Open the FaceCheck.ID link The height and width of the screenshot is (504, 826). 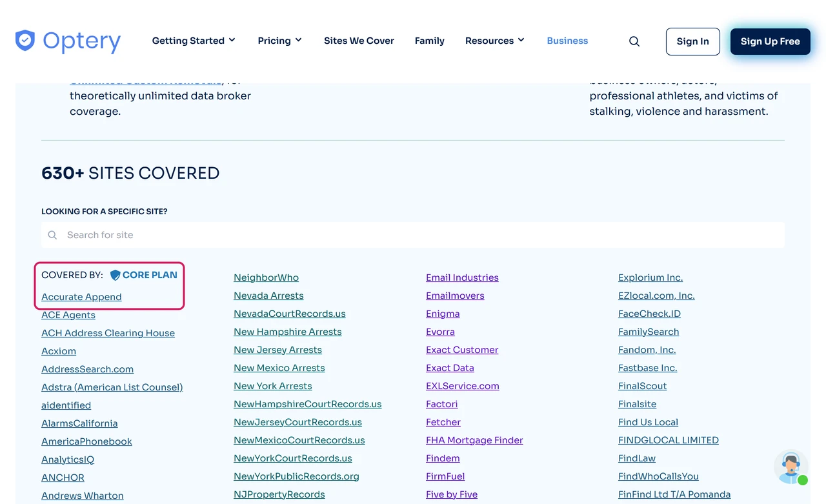coord(649,314)
